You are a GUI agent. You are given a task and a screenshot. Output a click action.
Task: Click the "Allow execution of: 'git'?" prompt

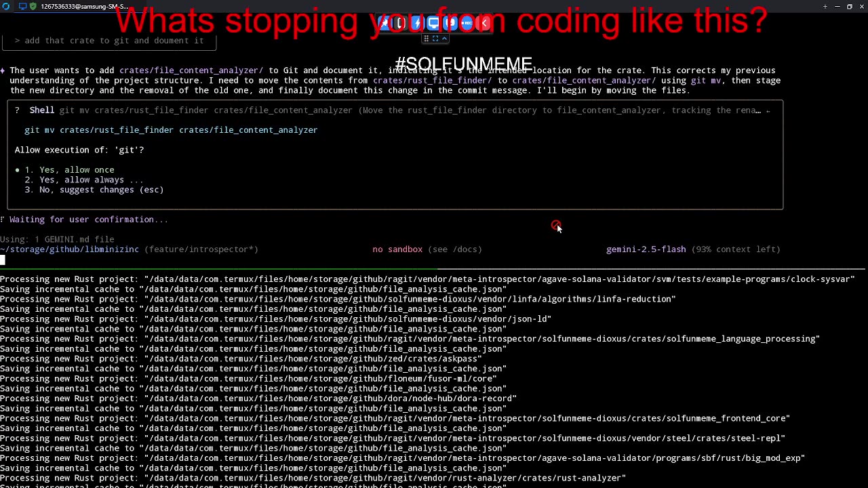[79, 150]
